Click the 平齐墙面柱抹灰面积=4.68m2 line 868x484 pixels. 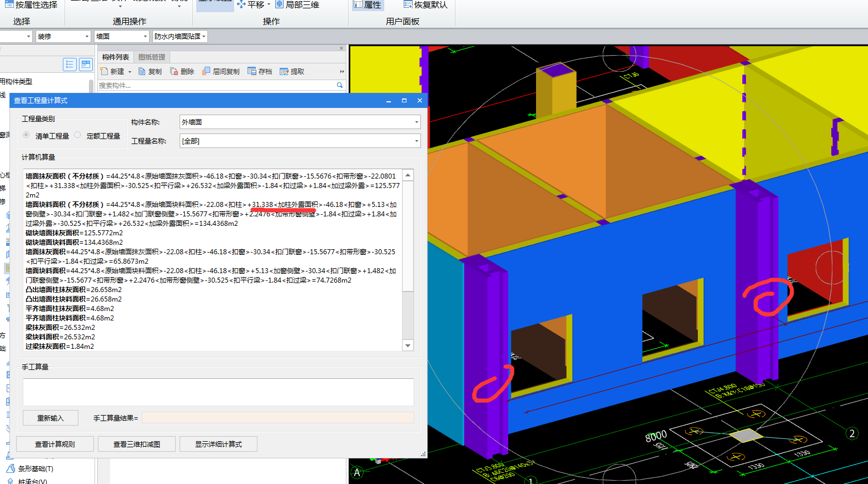70,308
